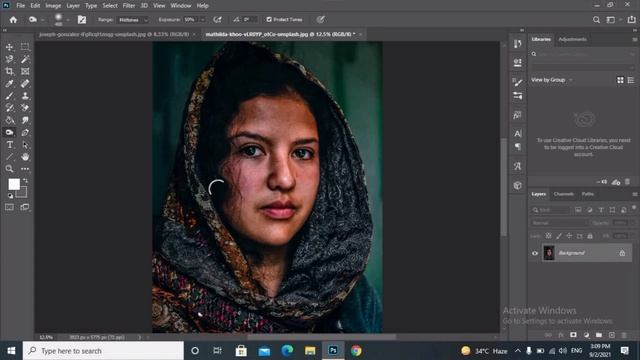Select the Pen tool
Viewport: 640px width, 360px height.
(25, 132)
